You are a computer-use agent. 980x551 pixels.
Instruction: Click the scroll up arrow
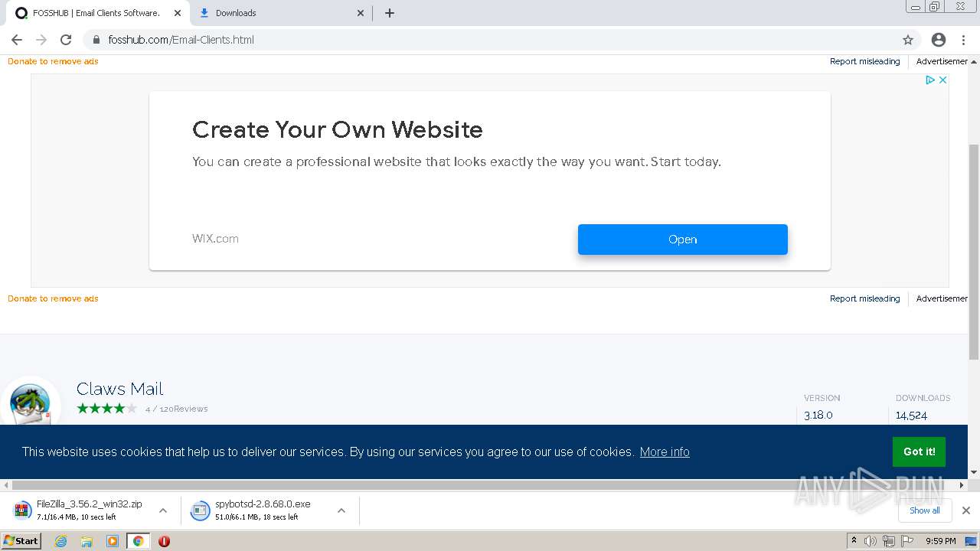point(974,60)
